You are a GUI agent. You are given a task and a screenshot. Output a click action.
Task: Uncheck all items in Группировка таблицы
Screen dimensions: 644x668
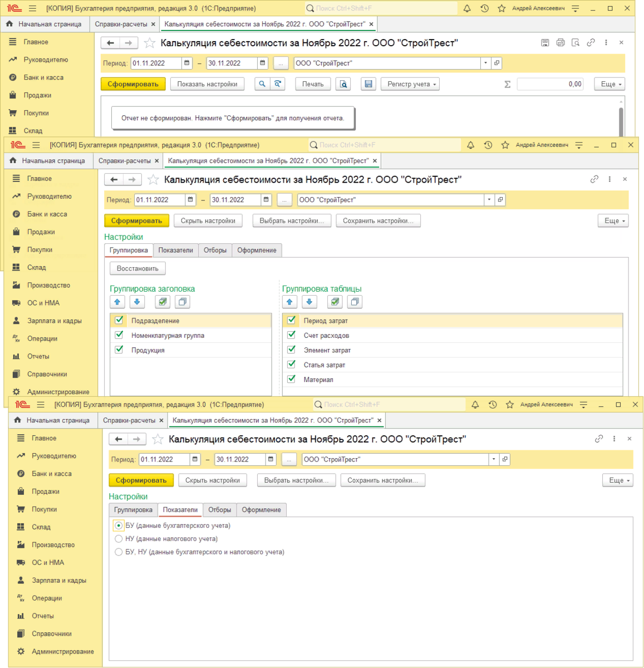point(355,302)
